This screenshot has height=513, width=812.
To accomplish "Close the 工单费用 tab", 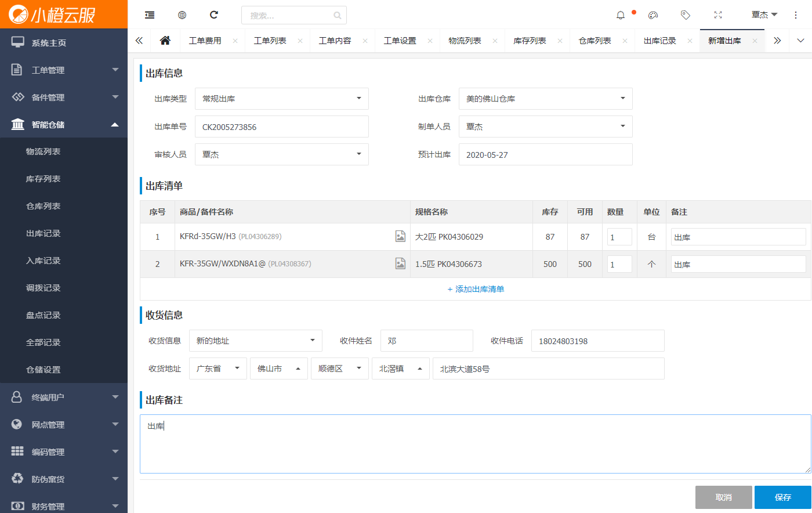I will pyautogui.click(x=235, y=41).
